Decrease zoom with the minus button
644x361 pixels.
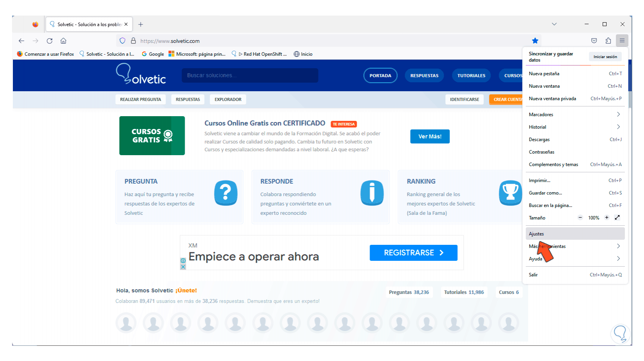click(x=580, y=218)
